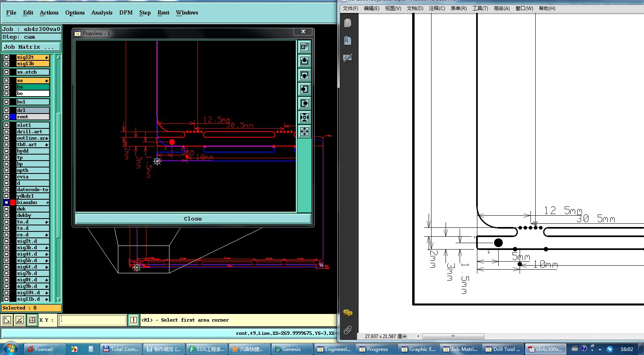
Task: Open the Job Matrix ... selector
Action: click(31, 47)
